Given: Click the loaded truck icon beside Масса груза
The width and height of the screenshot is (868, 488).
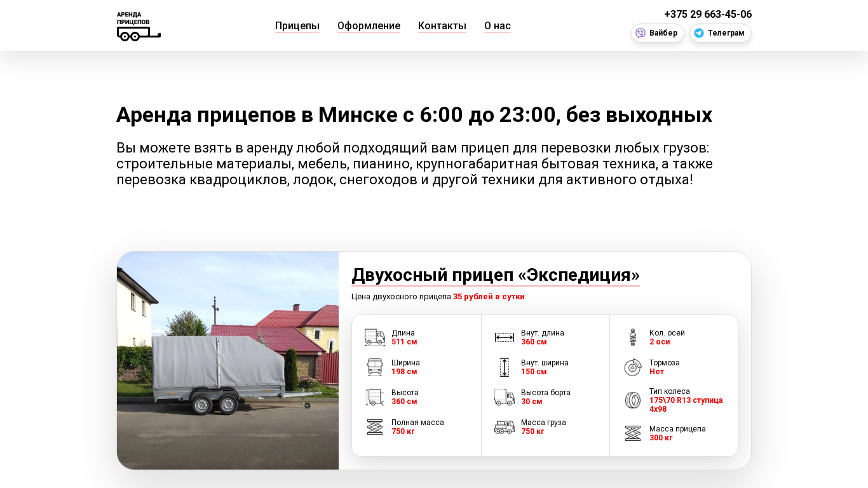Looking at the screenshot, I should click(x=505, y=427).
